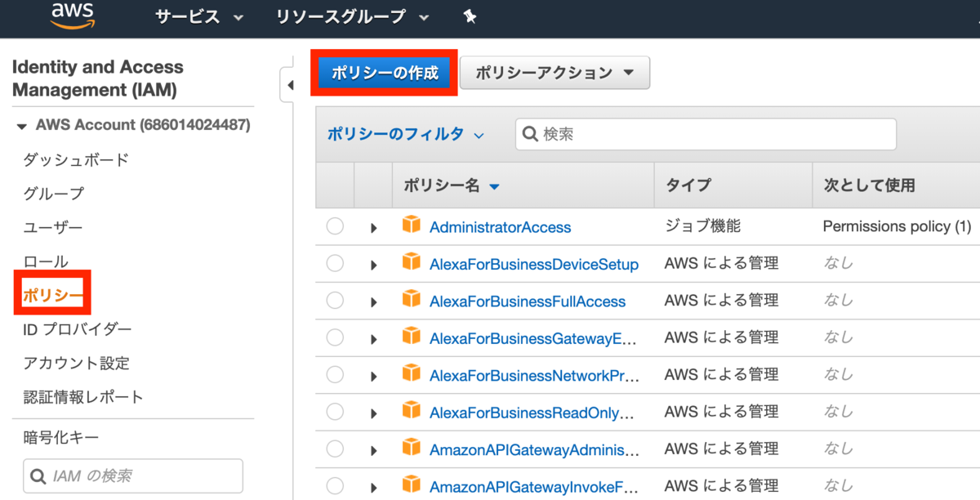This screenshot has height=500, width=980.
Task: Click the magnifier icon in IAM の検索 box
Action: [x=38, y=475]
